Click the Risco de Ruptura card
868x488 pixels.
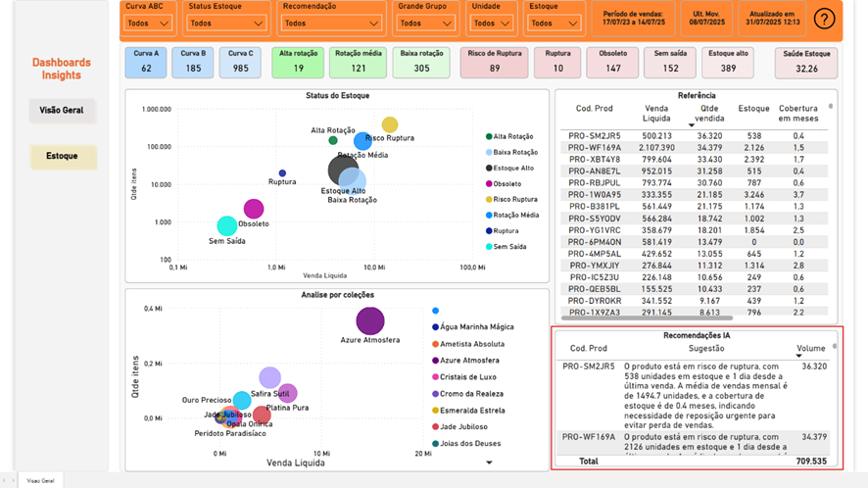(x=494, y=63)
